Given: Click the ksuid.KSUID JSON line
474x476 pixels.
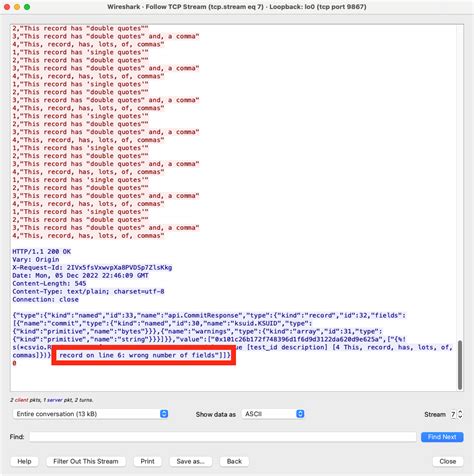Looking at the screenshot, I should coord(162,323).
